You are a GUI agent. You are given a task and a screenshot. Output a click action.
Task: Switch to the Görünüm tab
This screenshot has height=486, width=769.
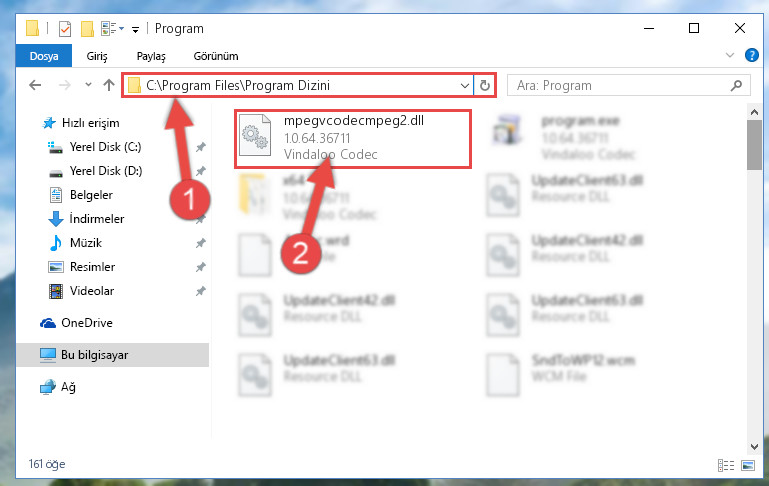(216, 56)
